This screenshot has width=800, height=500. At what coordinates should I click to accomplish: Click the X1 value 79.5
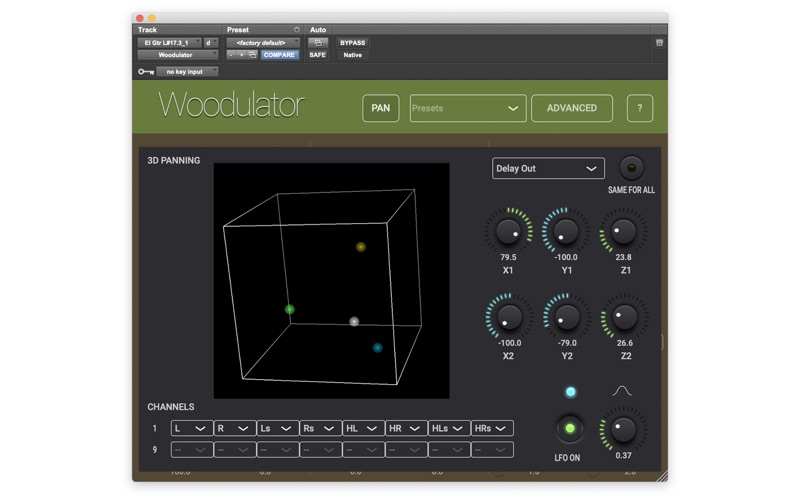(x=508, y=257)
